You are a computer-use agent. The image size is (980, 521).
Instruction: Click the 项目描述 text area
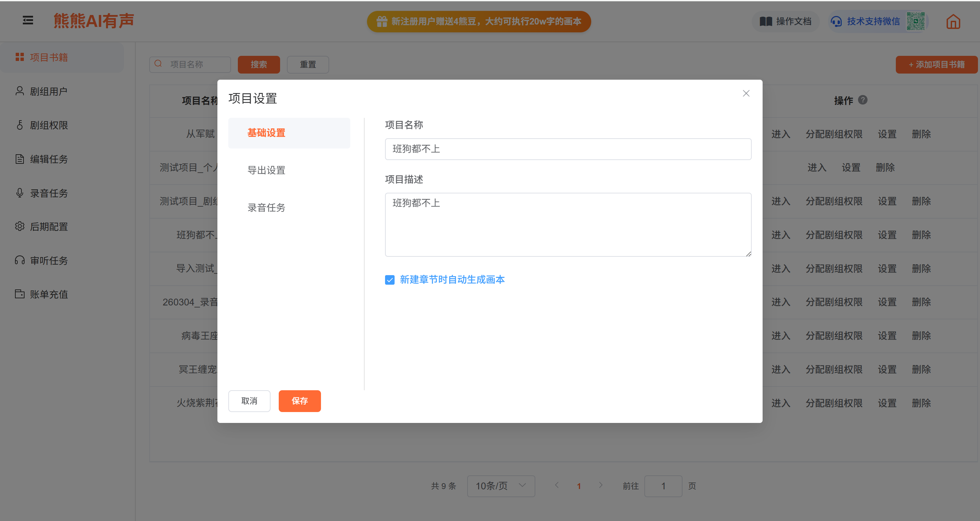(568, 224)
